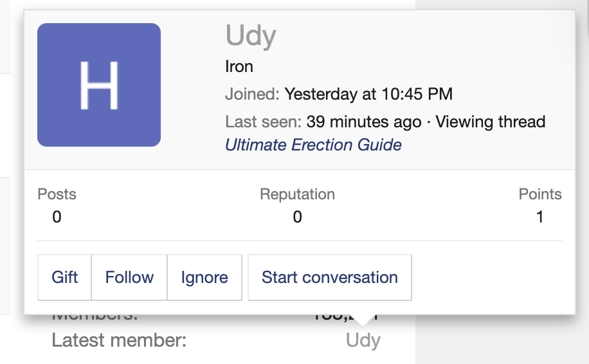Image resolution: width=589 pixels, height=364 pixels.
Task: Click the Joined label in the member card
Action: [252, 95]
